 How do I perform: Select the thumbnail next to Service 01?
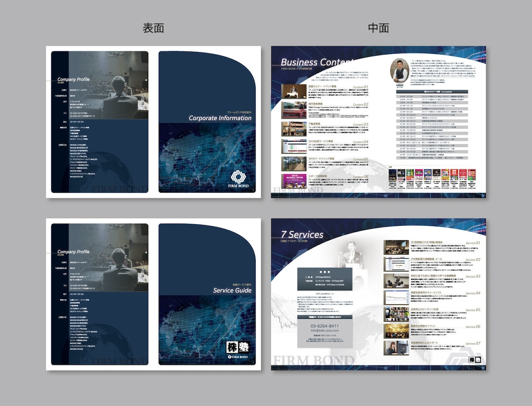[396, 247]
